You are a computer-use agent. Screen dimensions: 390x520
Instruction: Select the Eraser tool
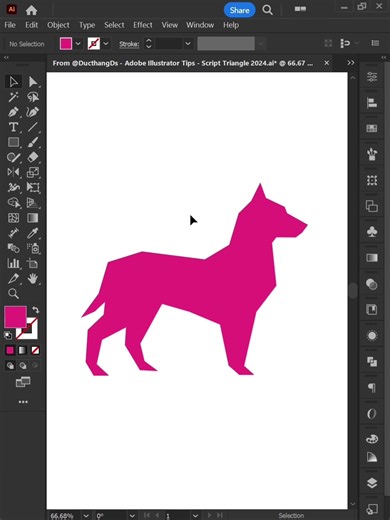[33, 157]
